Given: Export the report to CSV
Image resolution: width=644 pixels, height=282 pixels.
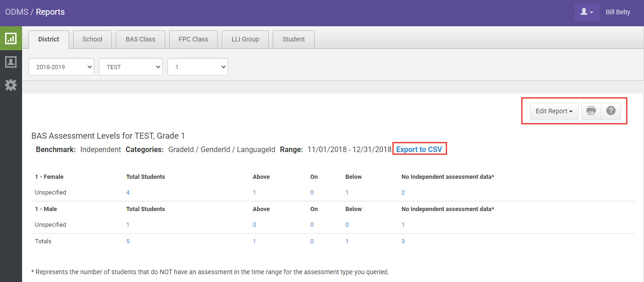Looking at the screenshot, I should (419, 148).
